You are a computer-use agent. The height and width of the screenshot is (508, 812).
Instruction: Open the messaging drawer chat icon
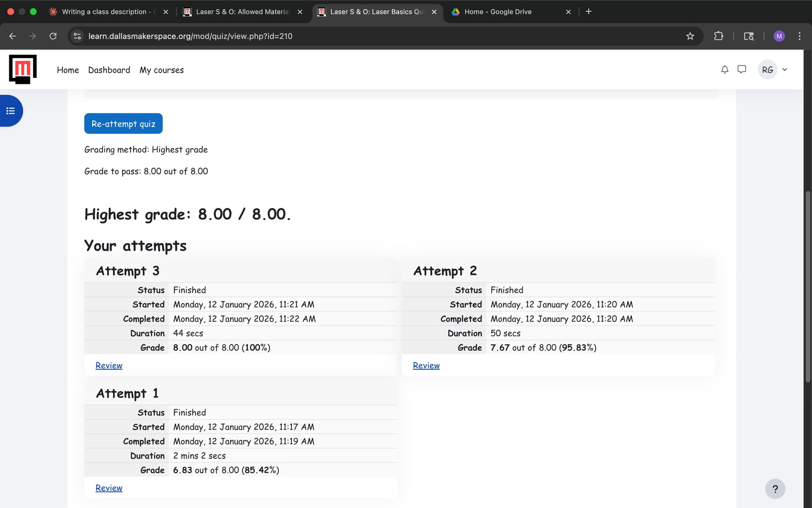[741, 69]
